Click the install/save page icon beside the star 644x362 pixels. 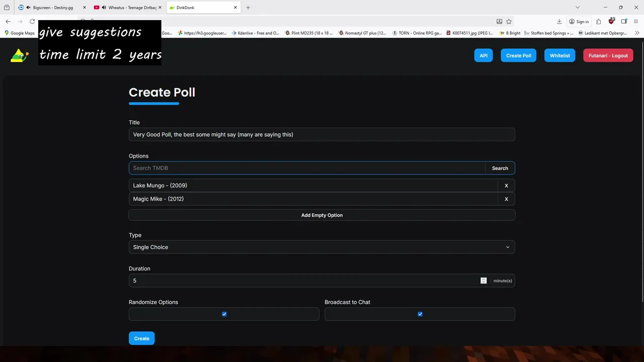(x=499, y=22)
